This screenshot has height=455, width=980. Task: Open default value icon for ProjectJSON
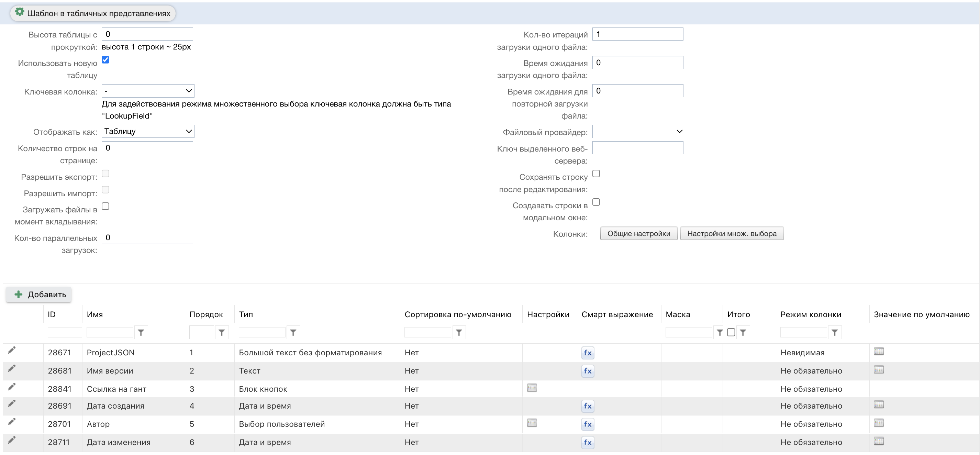pos(879,352)
